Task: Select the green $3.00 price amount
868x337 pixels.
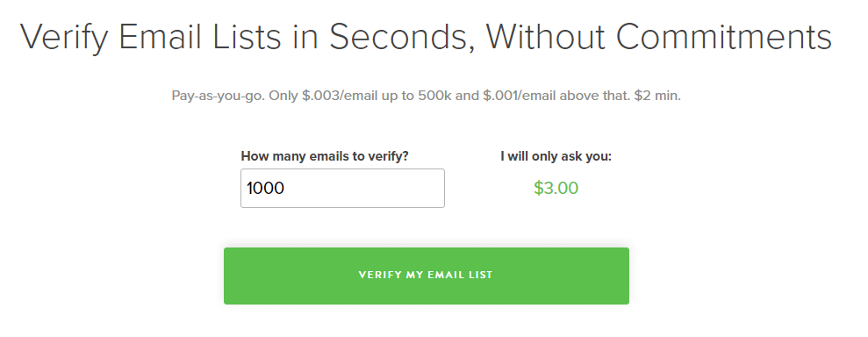Action: click(556, 188)
